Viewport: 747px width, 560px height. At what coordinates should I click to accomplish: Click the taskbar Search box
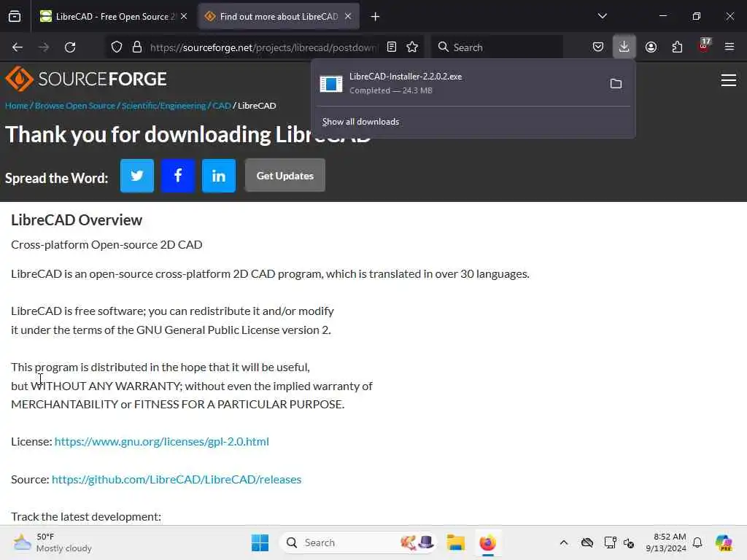click(x=357, y=542)
